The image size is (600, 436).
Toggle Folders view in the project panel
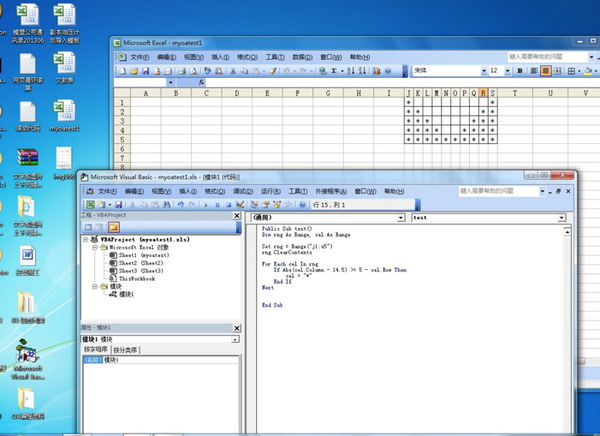113,227
